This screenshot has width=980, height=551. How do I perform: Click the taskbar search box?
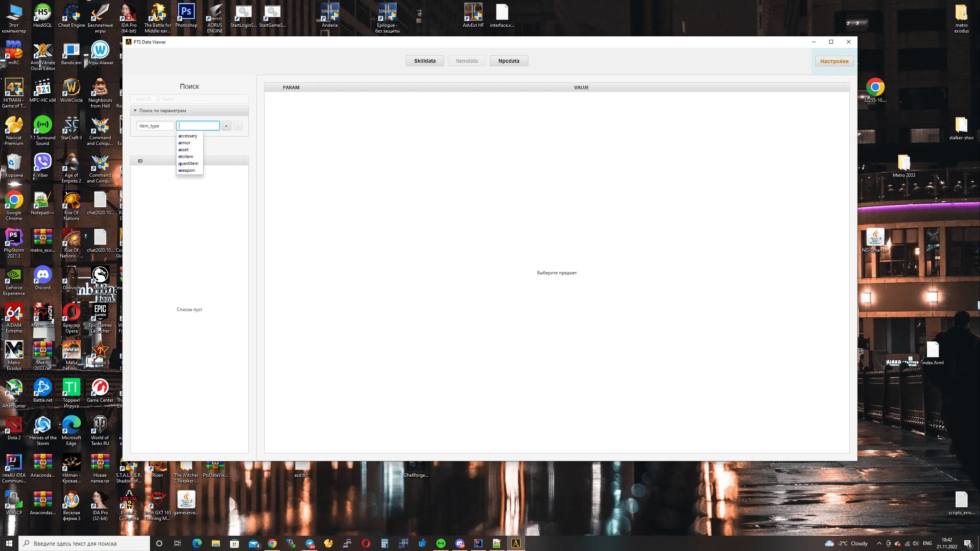coord(84,543)
